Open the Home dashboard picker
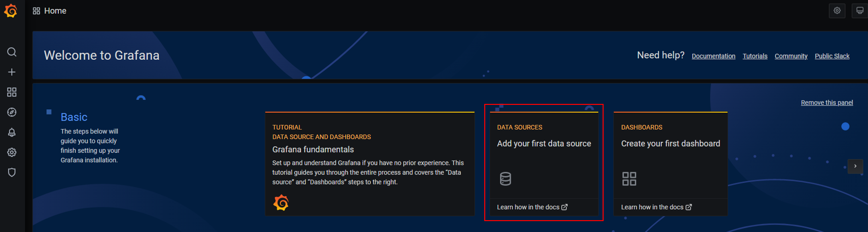The height and width of the screenshot is (232, 868). pyautogui.click(x=50, y=11)
